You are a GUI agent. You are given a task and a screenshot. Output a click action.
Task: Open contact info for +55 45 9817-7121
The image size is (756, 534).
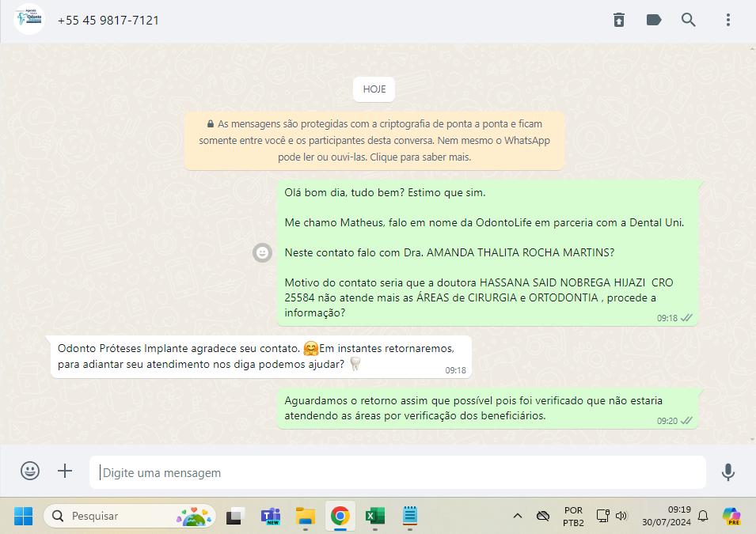tap(108, 20)
